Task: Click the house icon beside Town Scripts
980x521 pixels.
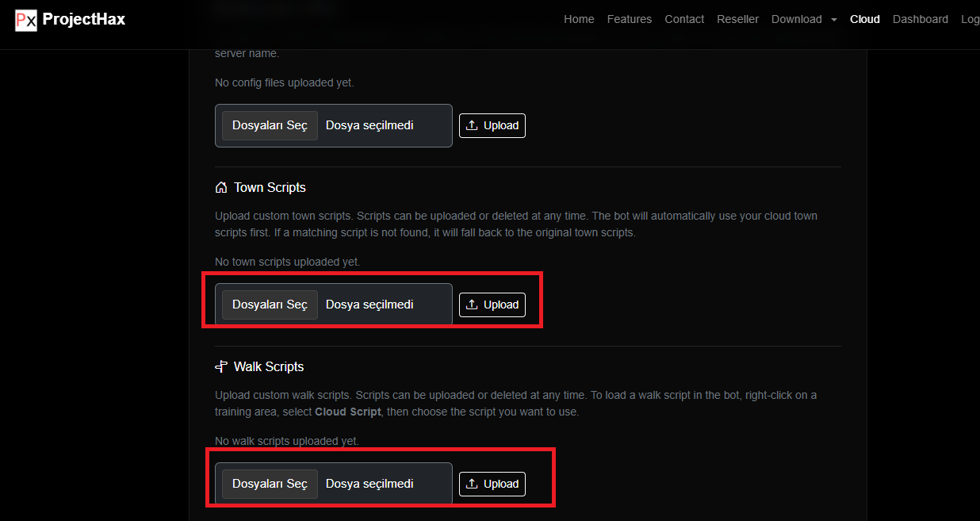Action: (x=221, y=188)
